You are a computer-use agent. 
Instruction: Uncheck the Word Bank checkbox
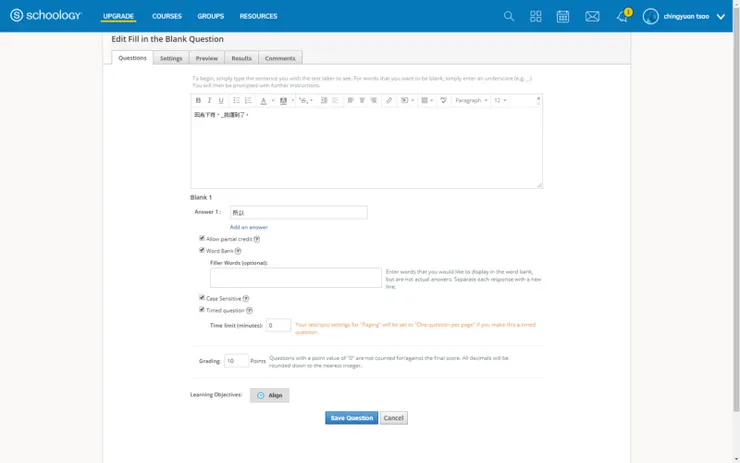coord(202,250)
